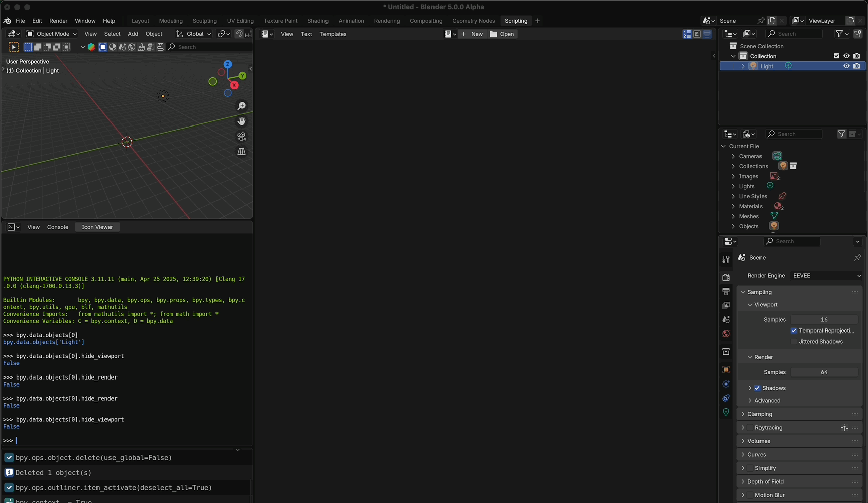The width and height of the screenshot is (868, 503).
Task: Pin the Scene properties panel
Action: [x=857, y=257]
